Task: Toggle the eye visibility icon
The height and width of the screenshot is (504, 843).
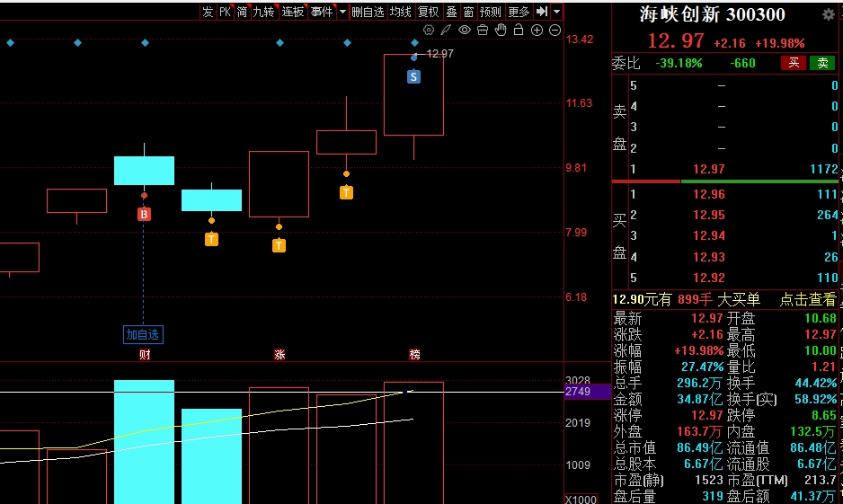Action: click(x=464, y=30)
